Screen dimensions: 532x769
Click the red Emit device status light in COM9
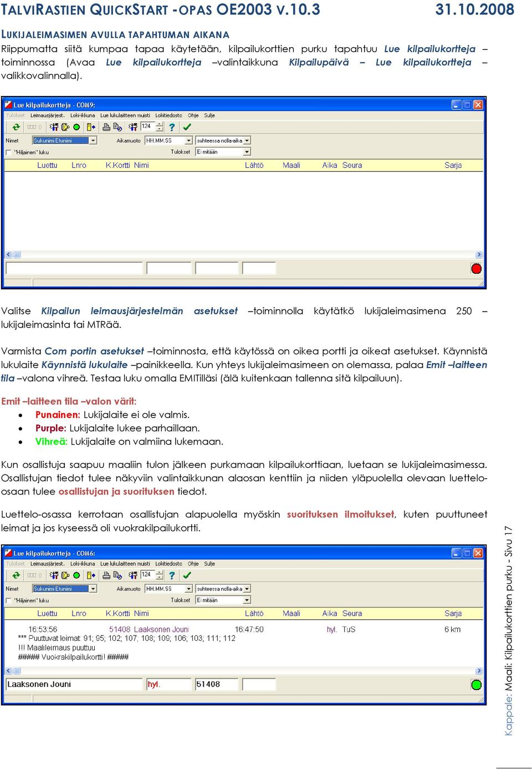tap(476, 269)
